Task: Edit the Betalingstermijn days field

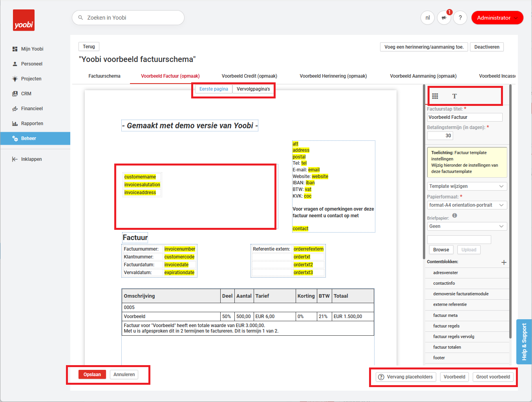Action: point(440,136)
